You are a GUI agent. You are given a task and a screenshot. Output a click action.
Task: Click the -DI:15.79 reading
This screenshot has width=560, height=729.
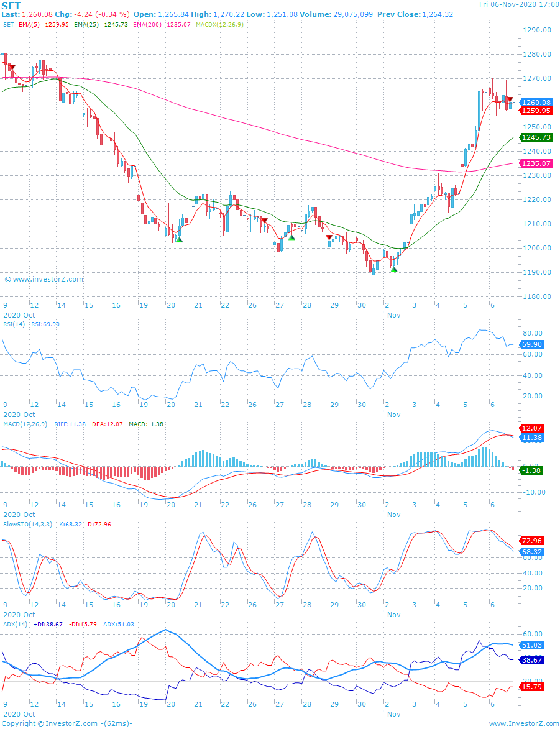(x=83, y=624)
